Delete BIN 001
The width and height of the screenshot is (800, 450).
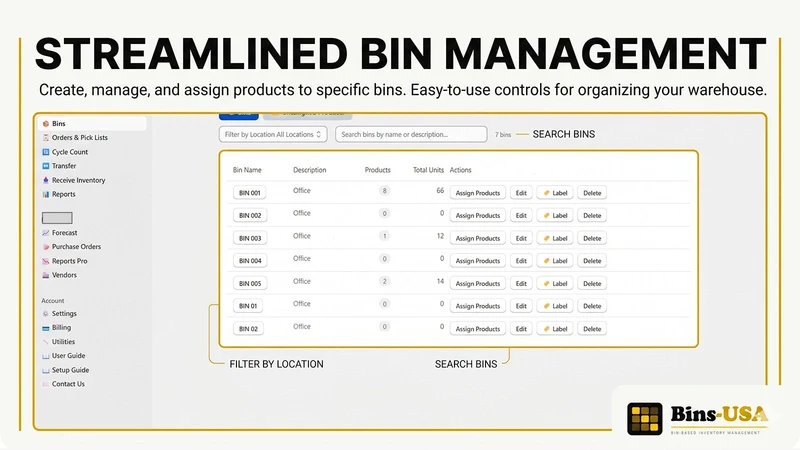592,193
